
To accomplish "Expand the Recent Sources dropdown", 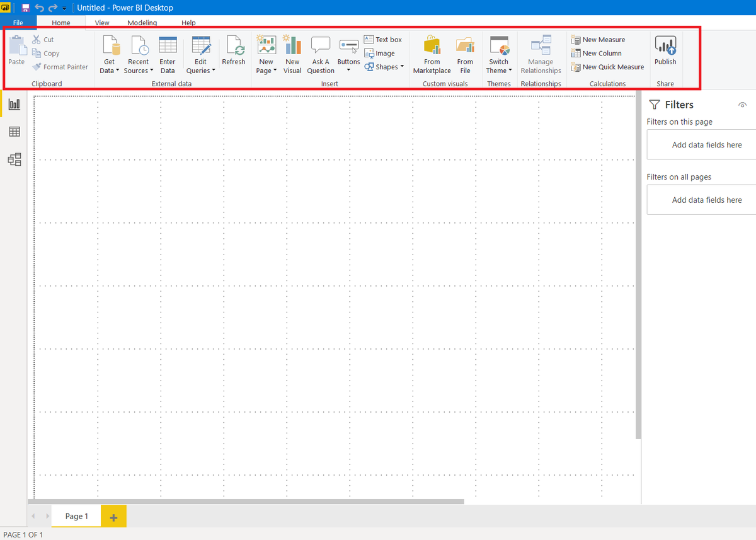I will coord(139,55).
